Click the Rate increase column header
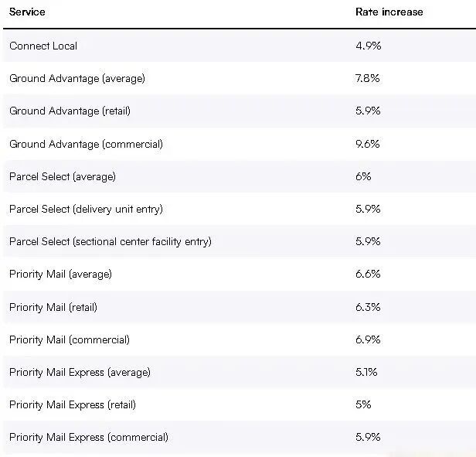This screenshot has width=476, height=457. click(389, 12)
